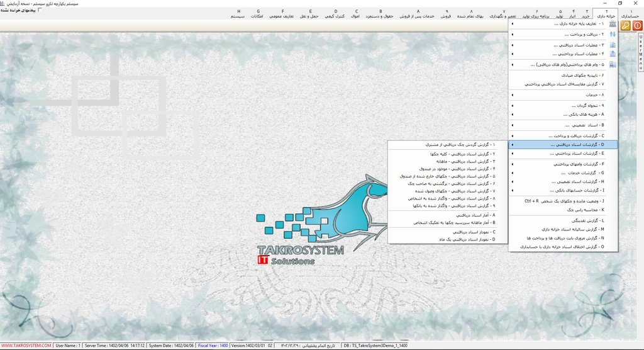Viewport: 644px width, 350px height.
Task: Expand submenu arrow for اسناد تضمینی item B
Action: [513, 125]
